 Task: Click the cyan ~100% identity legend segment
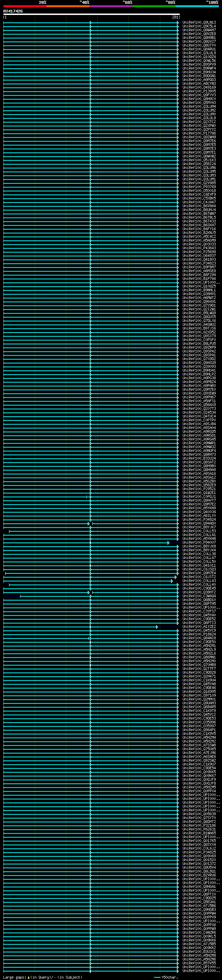(197, 6)
